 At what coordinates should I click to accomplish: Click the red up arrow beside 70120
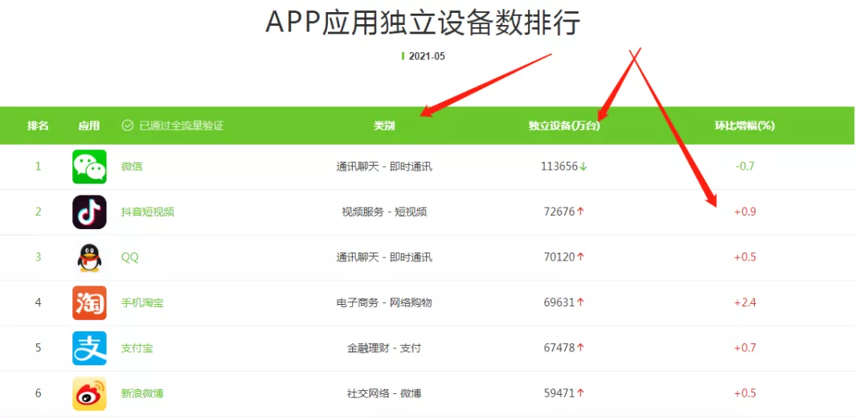coord(581,257)
